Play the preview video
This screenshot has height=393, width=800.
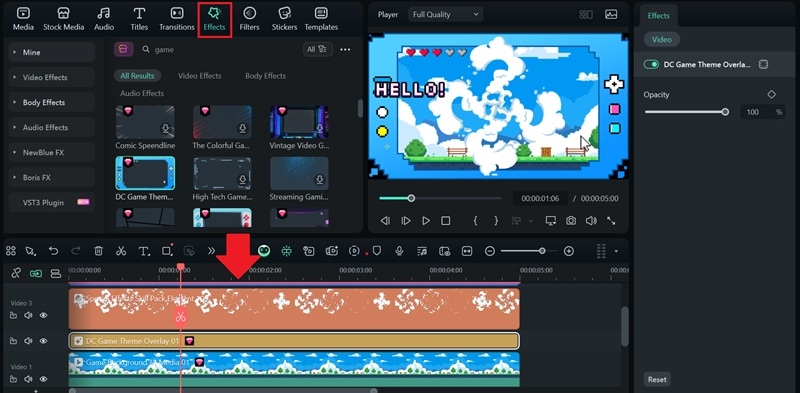coord(426,220)
